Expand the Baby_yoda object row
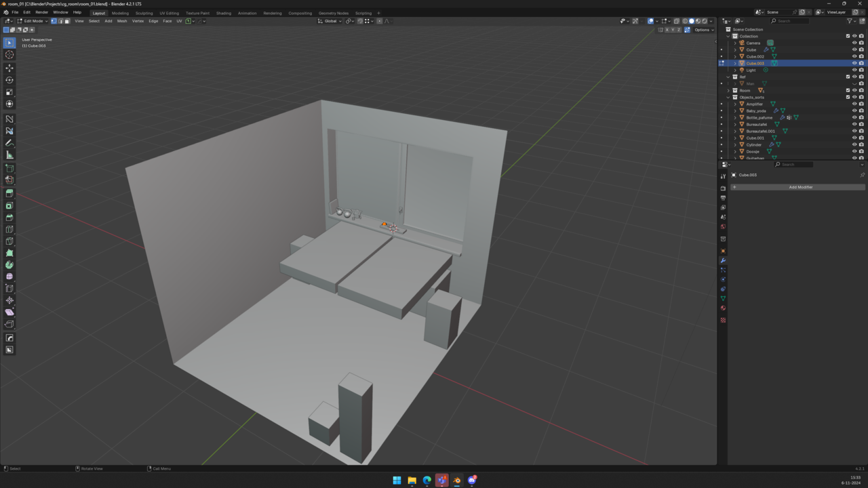 [x=735, y=110]
